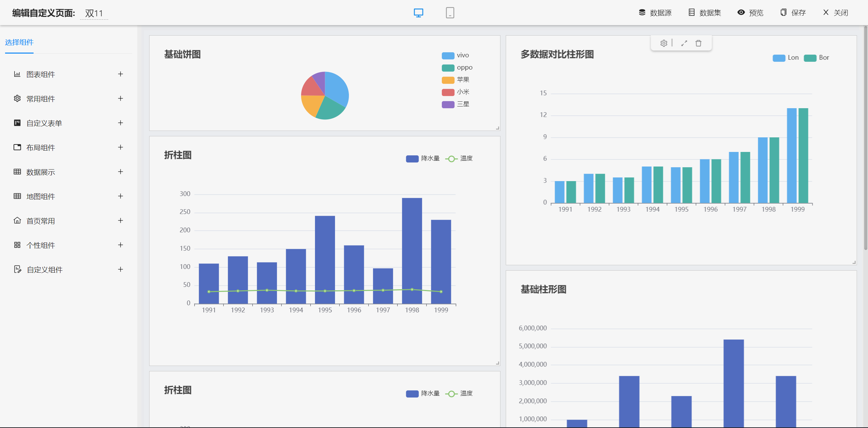Delete chart using trash icon
Image resolution: width=868 pixels, height=428 pixels.
coord(698,43)
